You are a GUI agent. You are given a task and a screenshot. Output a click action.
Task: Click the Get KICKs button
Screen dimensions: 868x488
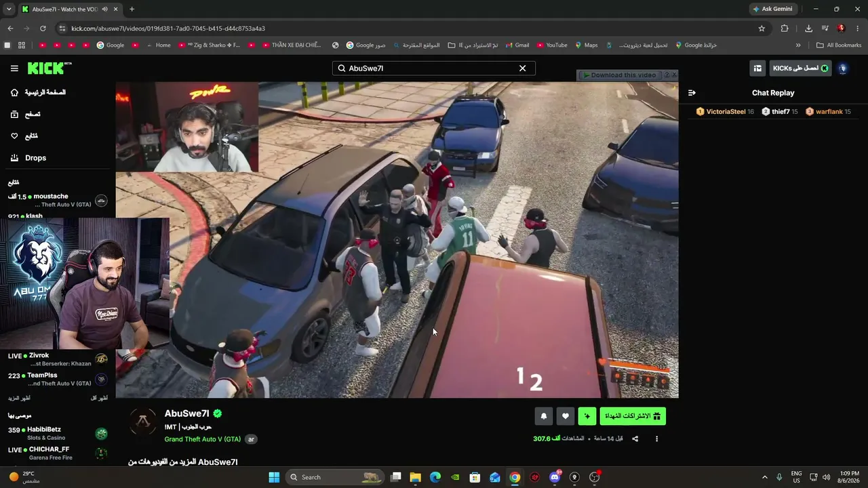coord(800,68)
